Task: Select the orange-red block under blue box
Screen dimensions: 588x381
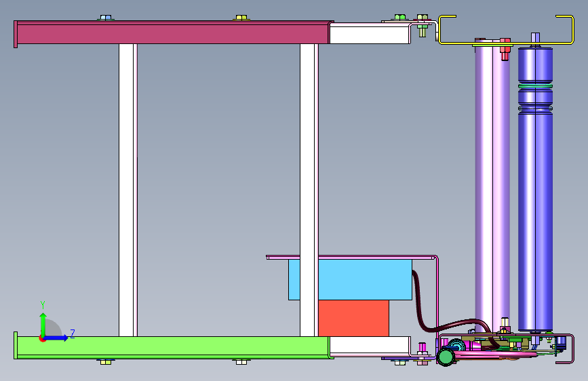Action: (x=353, y=318)
